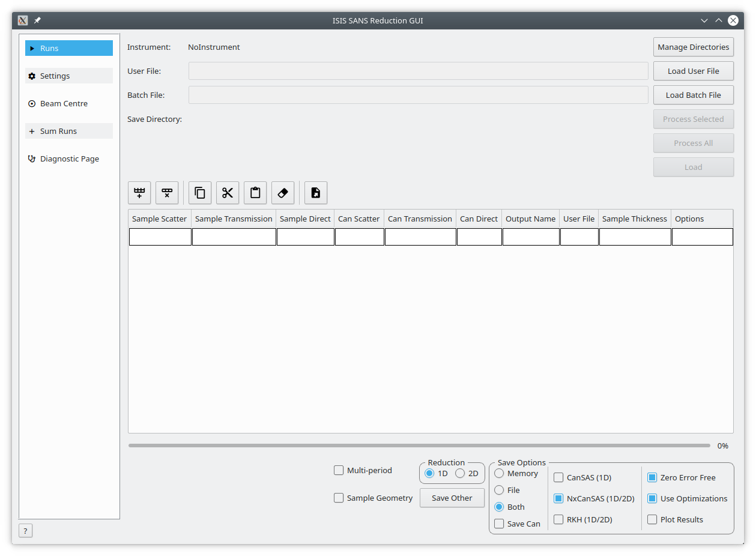This screenshot has height=556, width=756.
Task: Click the delete row toolbar icon
Action: [x=166, y=193]
